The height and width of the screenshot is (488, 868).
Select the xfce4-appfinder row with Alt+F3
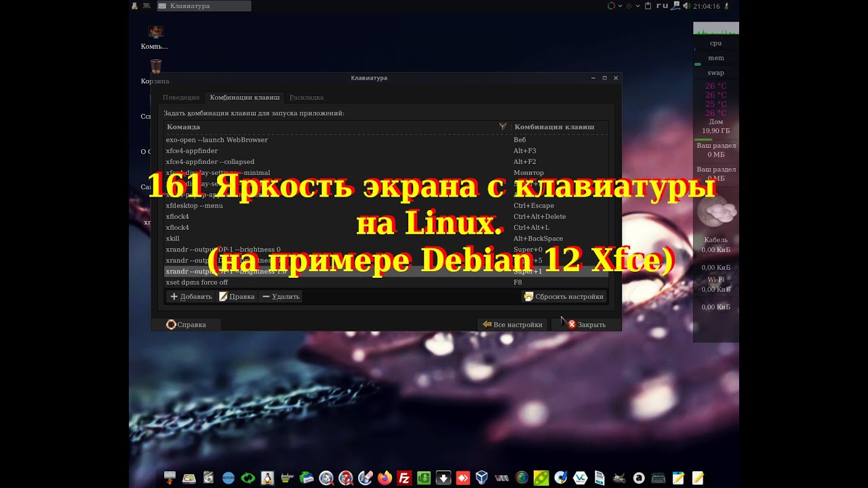click(387, 150)
